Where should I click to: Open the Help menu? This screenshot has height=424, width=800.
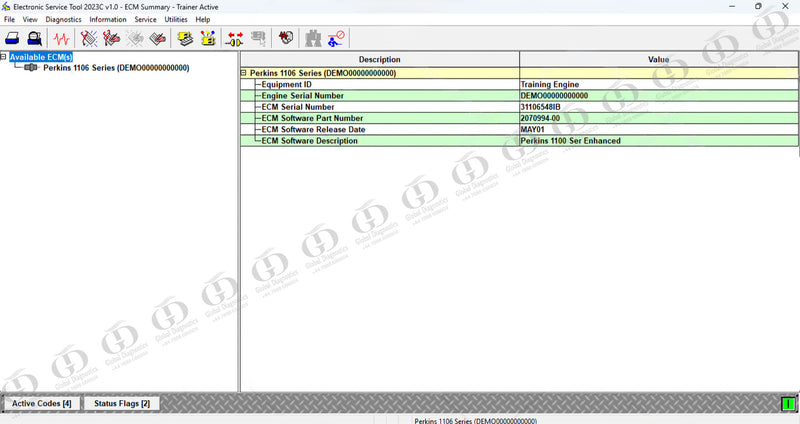click(203, 19)
